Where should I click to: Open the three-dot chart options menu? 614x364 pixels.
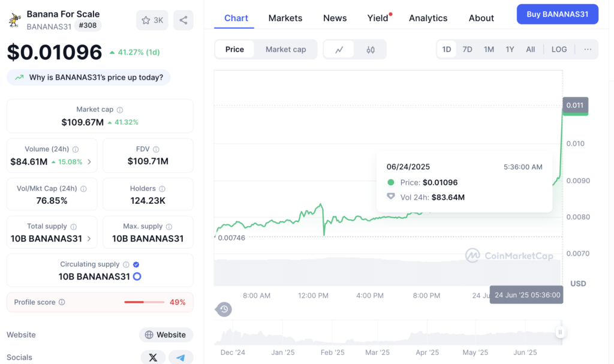[x=588, y=49]
